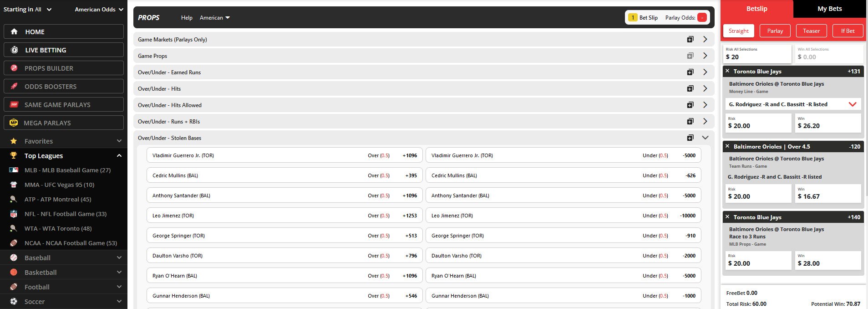The height and width of the screenshot is (309, 868).
Task: Bet Vladimir Guerrero Jr. Over 0.5 at +1096
Action: pos(284,155)
